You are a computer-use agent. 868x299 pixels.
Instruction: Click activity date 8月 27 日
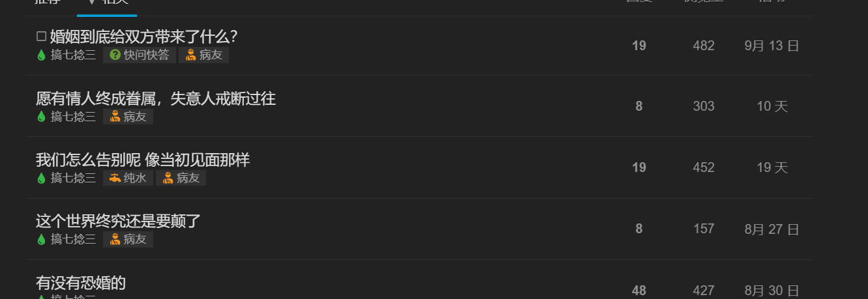click(772, 229)
